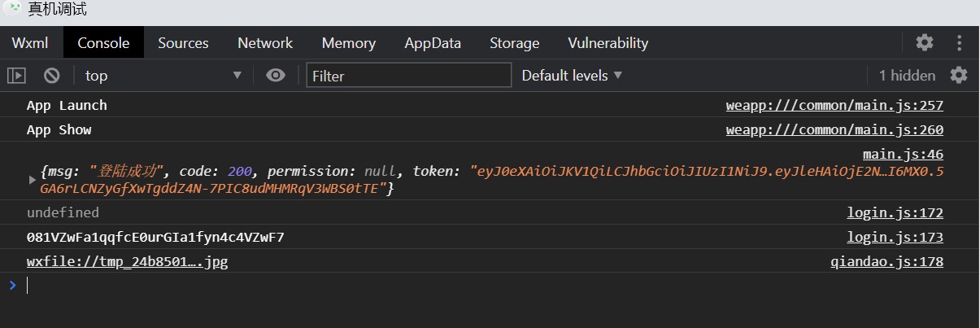This screenshot has height=328, width=980.
Task: Follow the login.js:173 source link
Action: coord(895,237)
